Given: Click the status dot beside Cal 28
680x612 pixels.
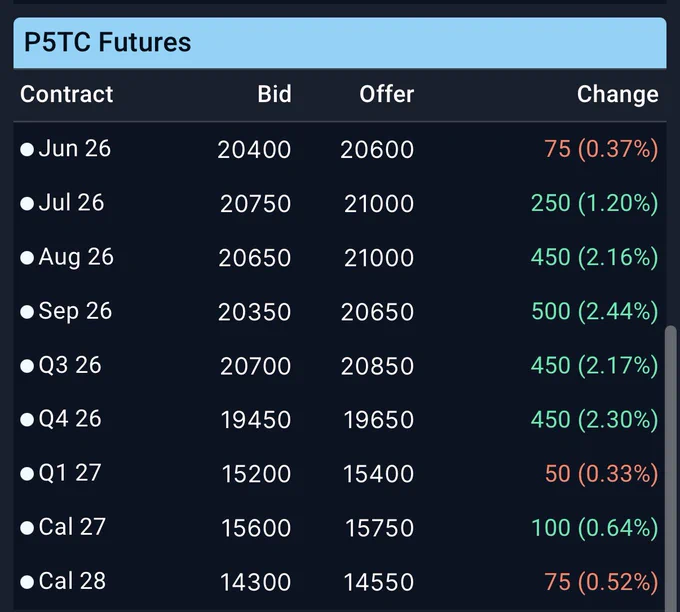Looking at the screenshot, I should click(27, 582).
